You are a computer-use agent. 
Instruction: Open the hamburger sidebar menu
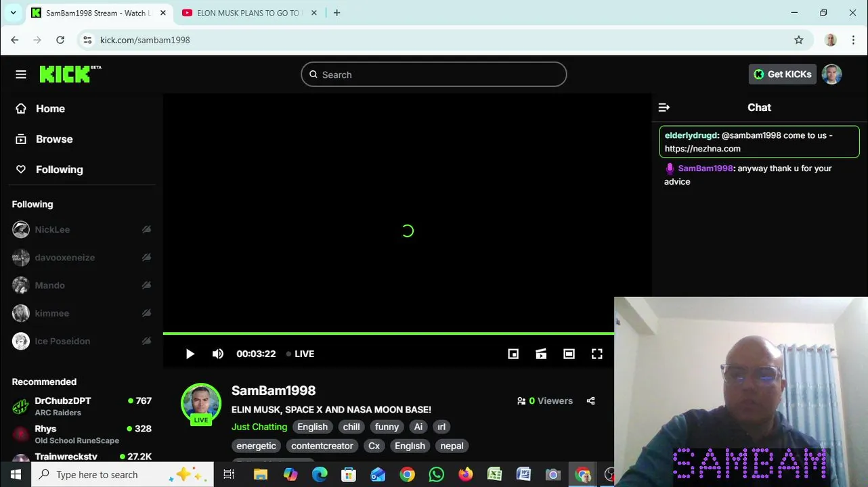(x=21, y=74)
